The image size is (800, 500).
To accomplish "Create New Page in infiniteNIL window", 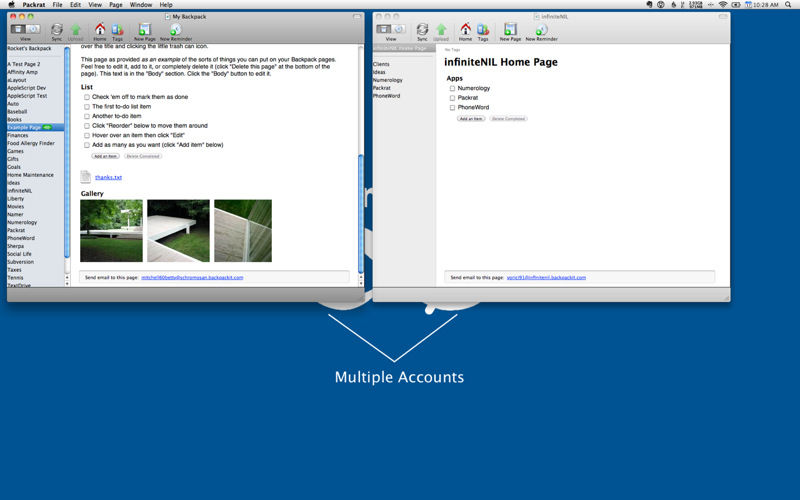I will pyautogui.click(x=510, y=29).
